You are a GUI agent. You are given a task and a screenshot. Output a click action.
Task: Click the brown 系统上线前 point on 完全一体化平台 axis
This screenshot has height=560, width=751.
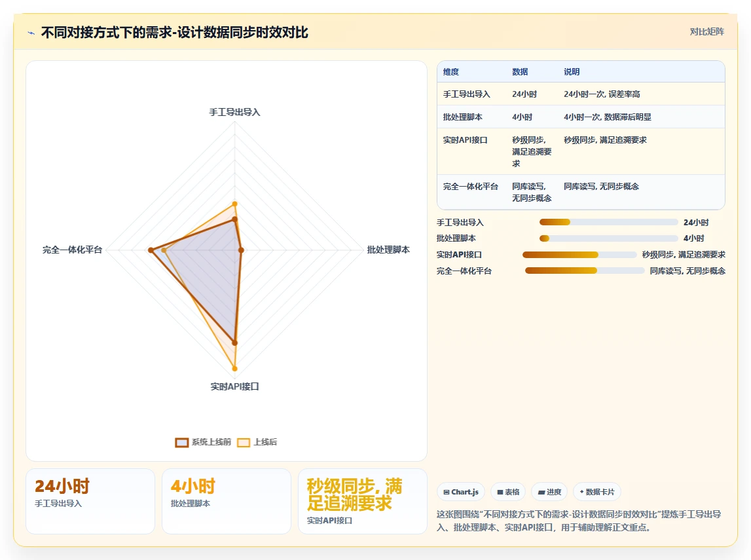click(x=151, y=250)
